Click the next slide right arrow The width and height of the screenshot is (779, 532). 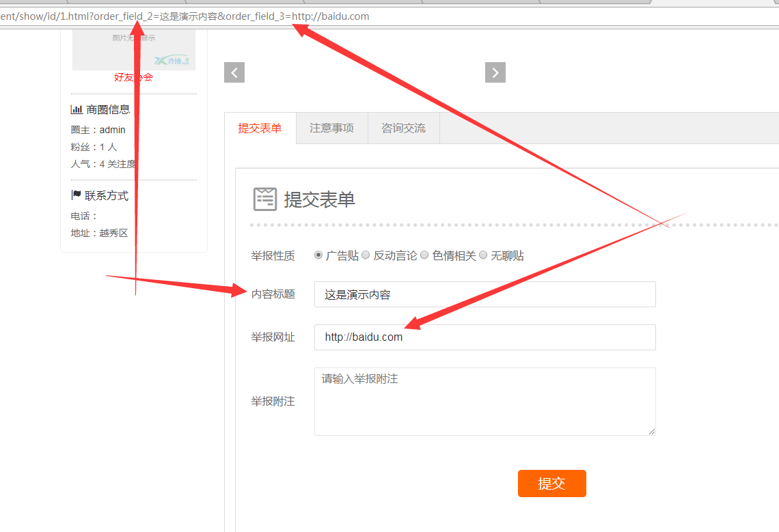(495, 72)
